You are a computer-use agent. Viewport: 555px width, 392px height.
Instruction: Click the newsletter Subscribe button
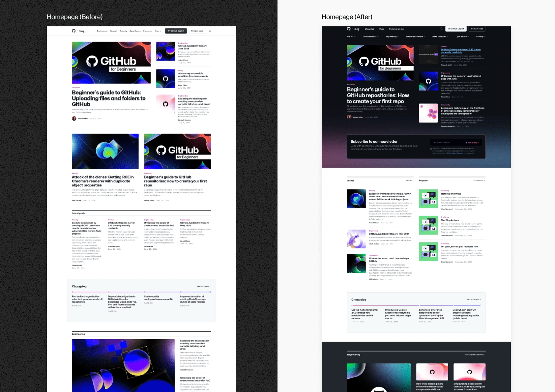point(472,143)
